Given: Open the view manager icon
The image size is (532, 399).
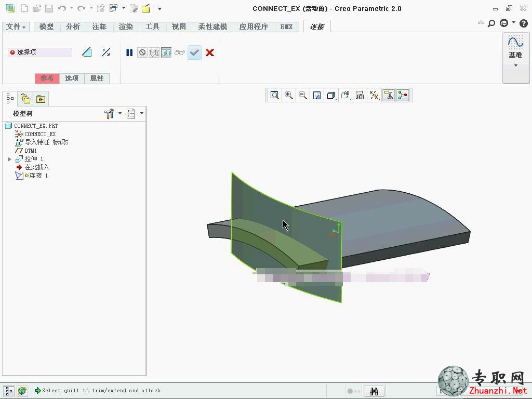Looking at the screenshot, I should click(x=360, y=96).
